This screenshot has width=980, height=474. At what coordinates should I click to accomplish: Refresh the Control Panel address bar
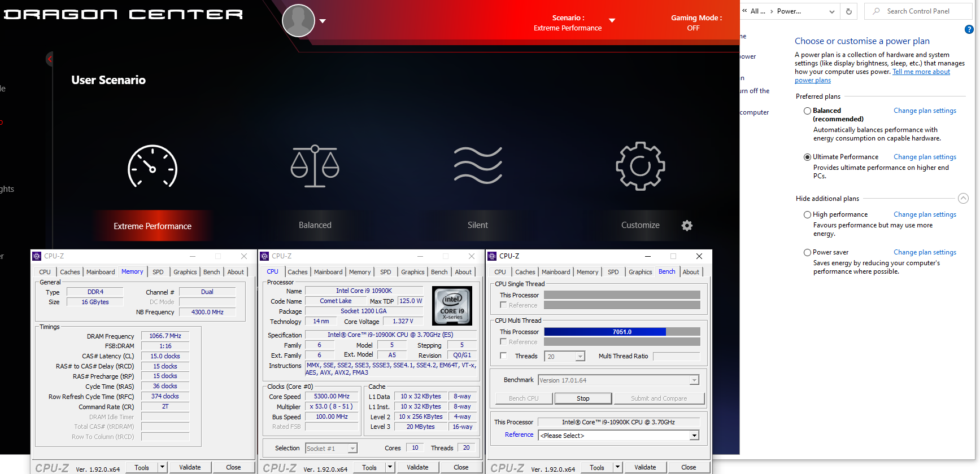tap(848, 11)
